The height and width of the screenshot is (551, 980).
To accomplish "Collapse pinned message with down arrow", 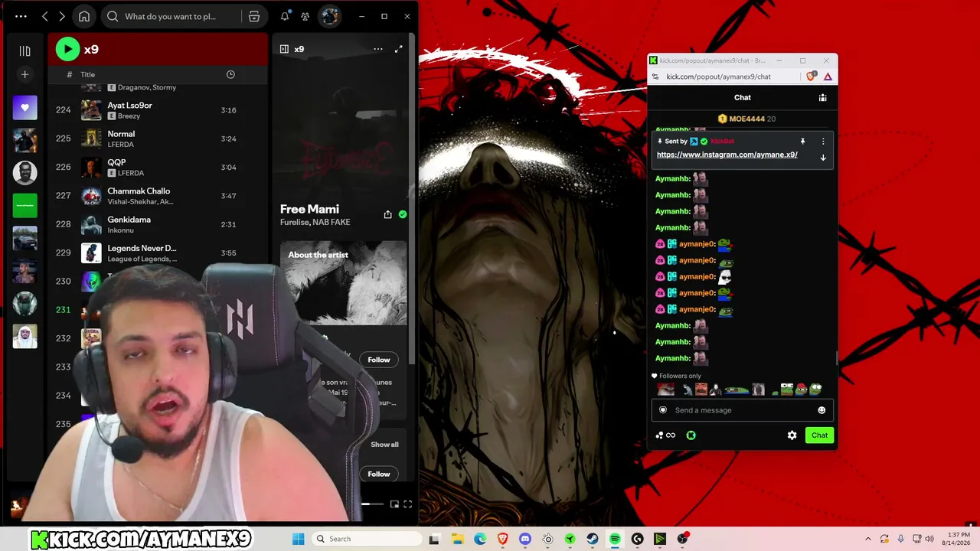I will [823, 158].
